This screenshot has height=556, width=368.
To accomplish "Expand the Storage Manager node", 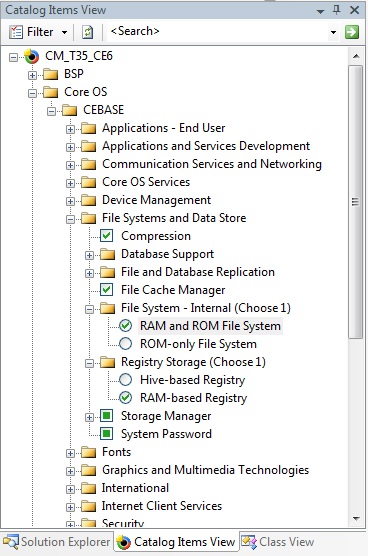I will pos(89,417).
